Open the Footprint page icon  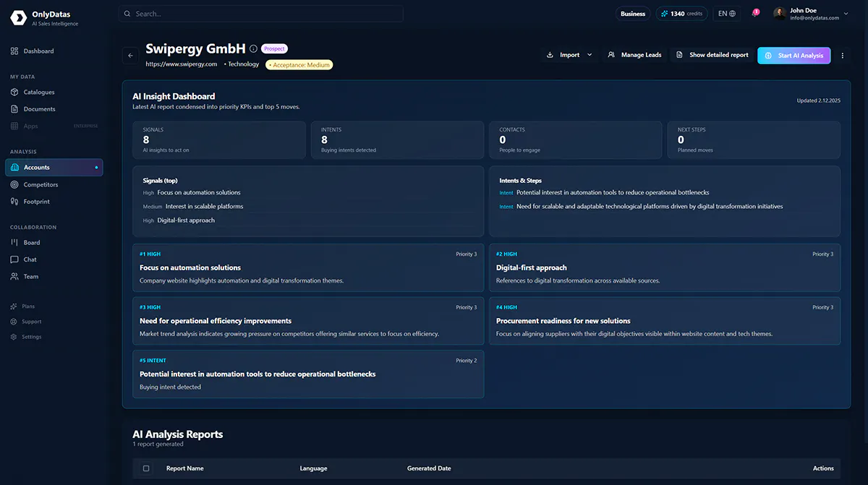click(x=14, y=202)
